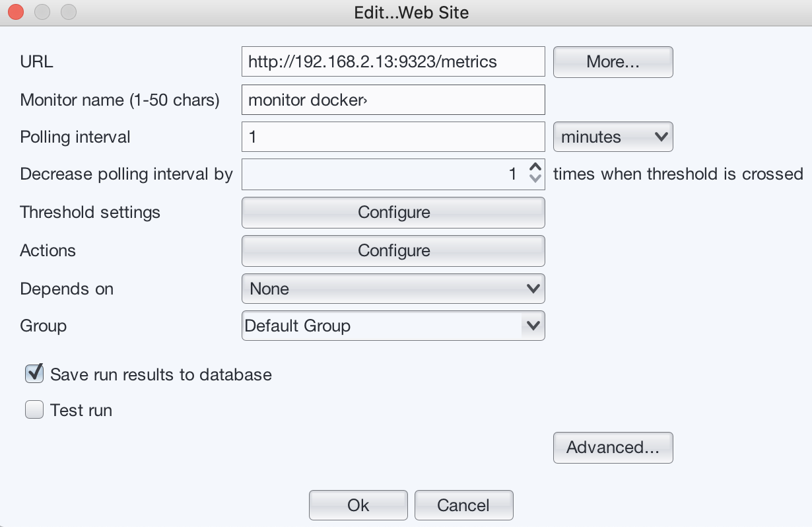Enable the Test run checkbox
This screenshot has height=527, width=812.
[34, 410]
